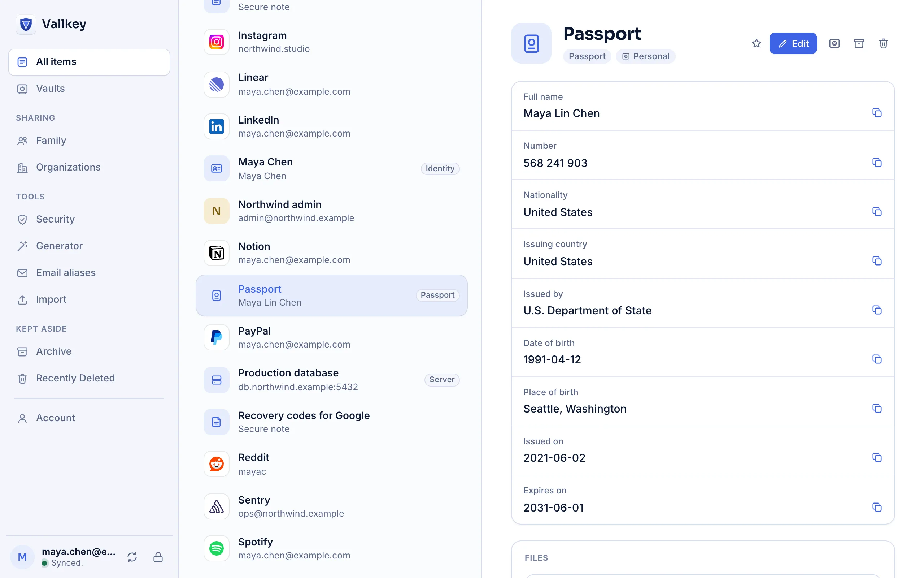Open Email aliases
The width and height of the screenshot is (924, 578).
89,273
